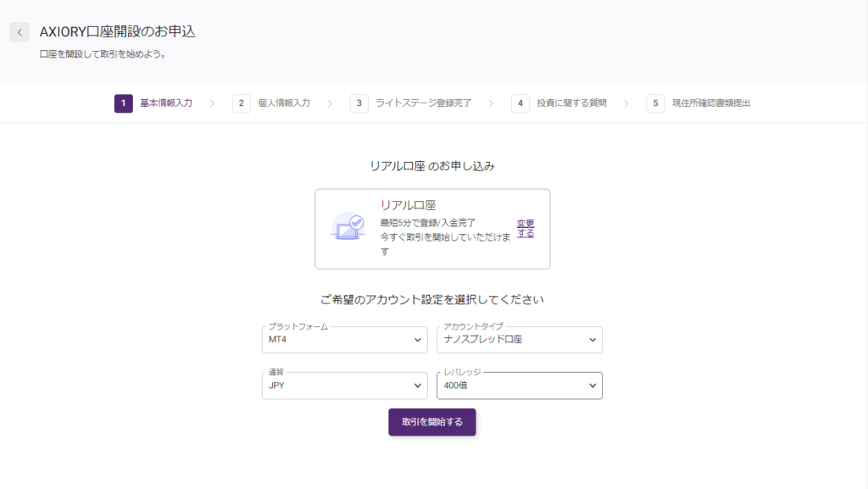Click the chevron arrow in the レバレッジ field
868x489 pixels.
593,386
